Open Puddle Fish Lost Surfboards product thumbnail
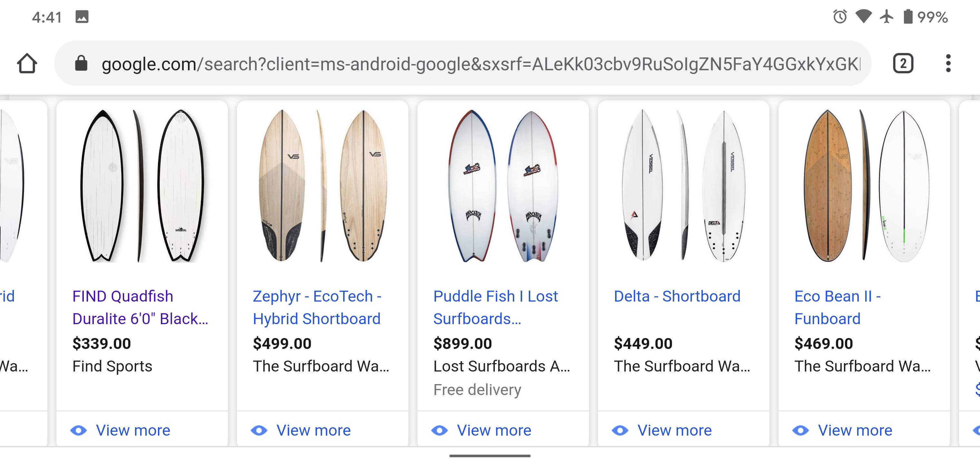980x464 pixels. 503,186
